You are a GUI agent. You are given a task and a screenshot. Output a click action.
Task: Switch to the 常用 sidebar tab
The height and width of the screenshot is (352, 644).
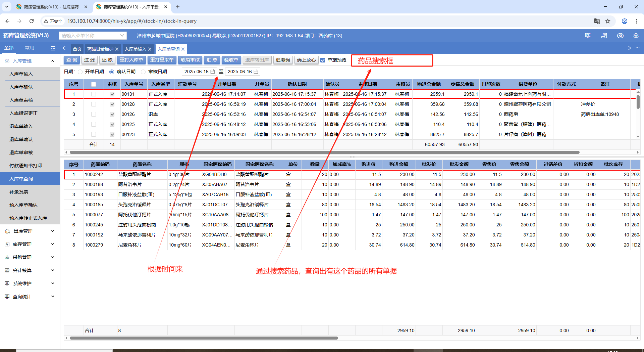(30, 48)
